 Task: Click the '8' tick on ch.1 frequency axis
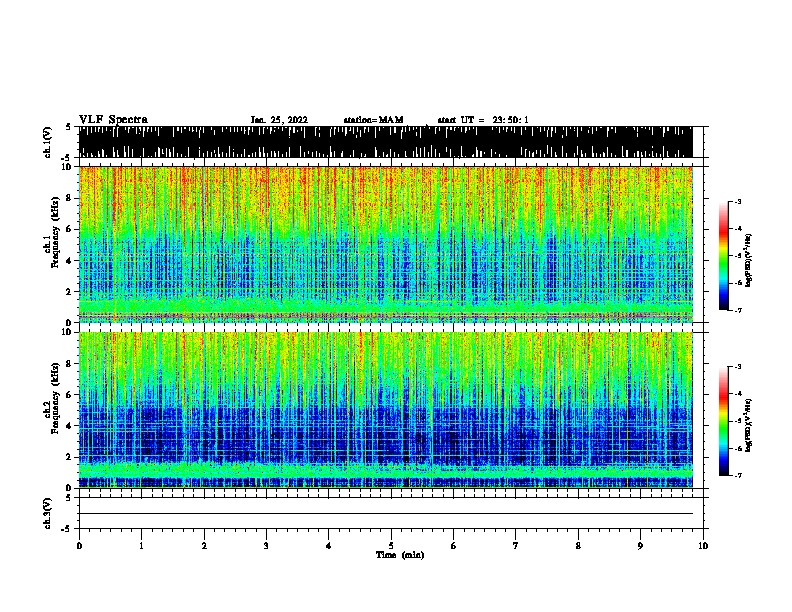(69, 198)
